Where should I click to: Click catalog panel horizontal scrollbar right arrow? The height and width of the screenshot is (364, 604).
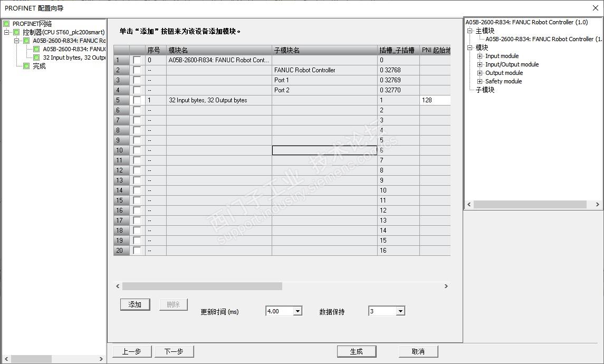coord(598,205)
